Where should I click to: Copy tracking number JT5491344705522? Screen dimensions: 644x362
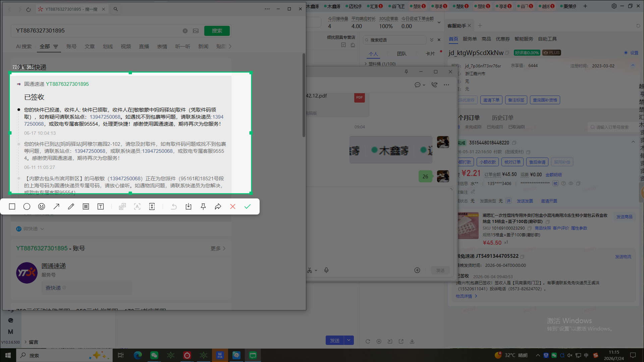click(x=522, y=256)
